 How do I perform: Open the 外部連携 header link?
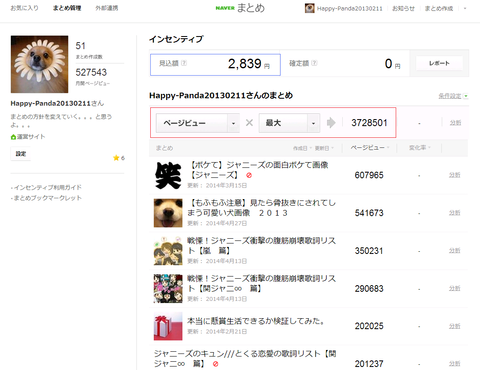[107, 8]
